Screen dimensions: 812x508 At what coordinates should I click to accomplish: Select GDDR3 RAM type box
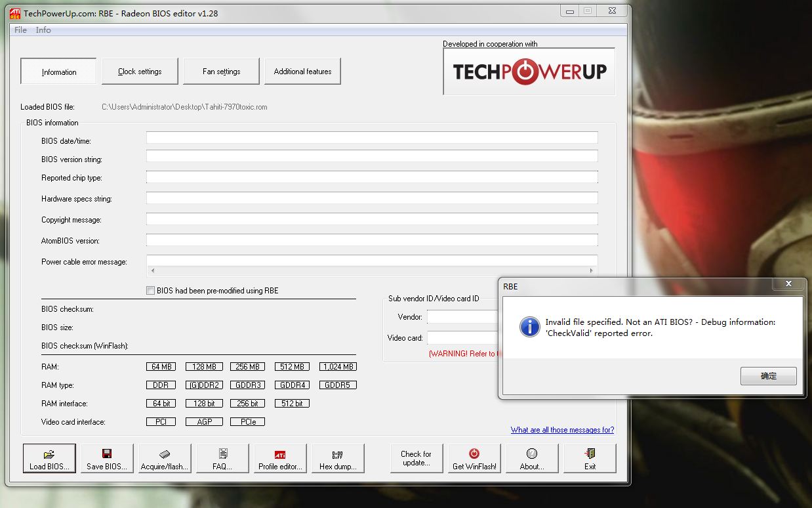[248, 385]
